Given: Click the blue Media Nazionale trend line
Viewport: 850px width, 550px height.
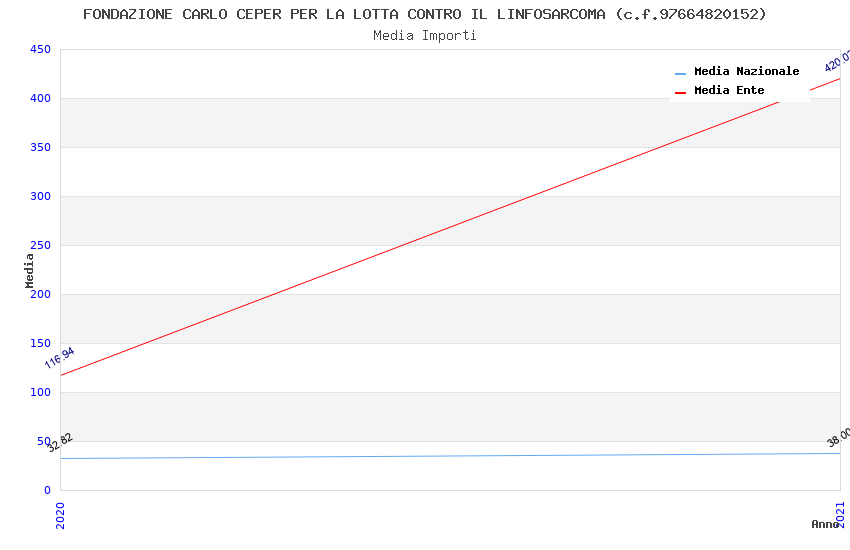Looking at the screenshot, I should click(x=450, y=456).
